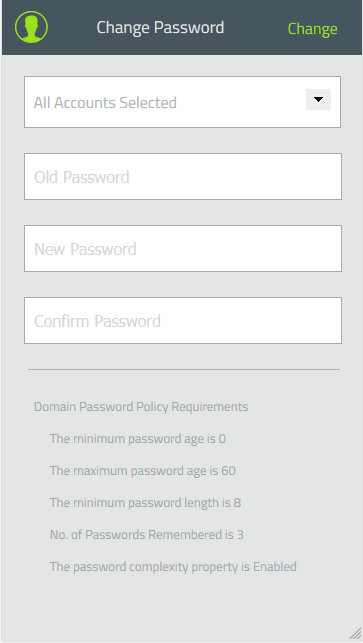Select the All Accounts Selected combo box

[183, 102]
